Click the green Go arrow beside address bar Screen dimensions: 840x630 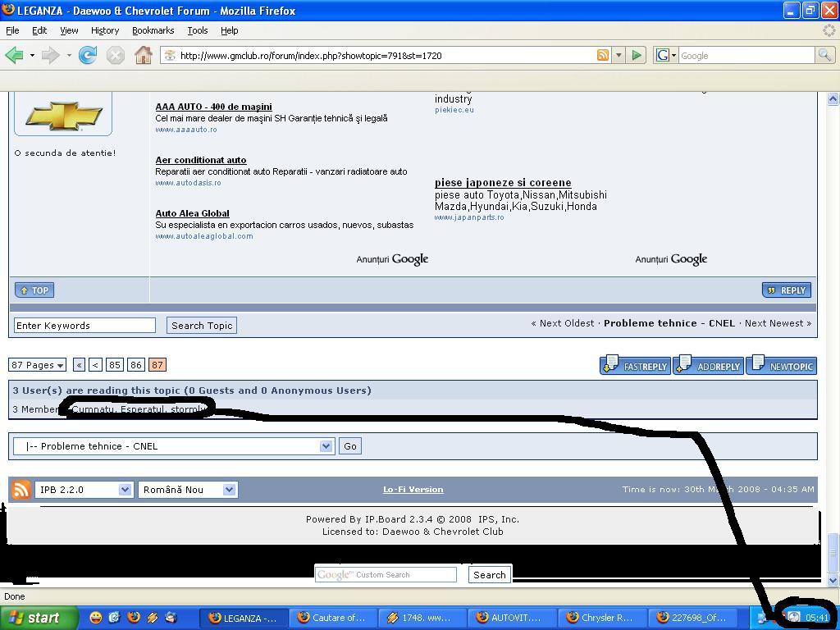[636, 55]
